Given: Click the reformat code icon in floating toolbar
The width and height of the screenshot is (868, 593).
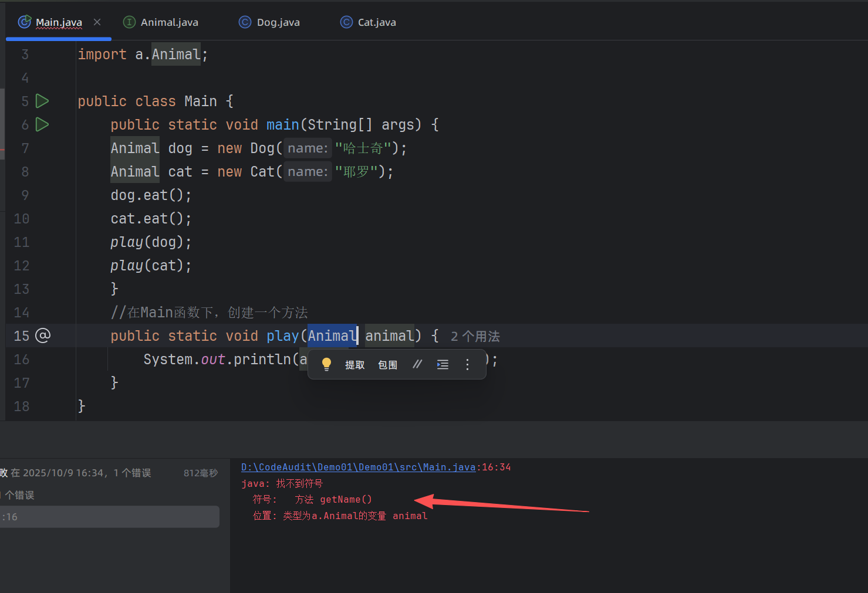Looking at the screenshot, I should [x=443, y=364].
